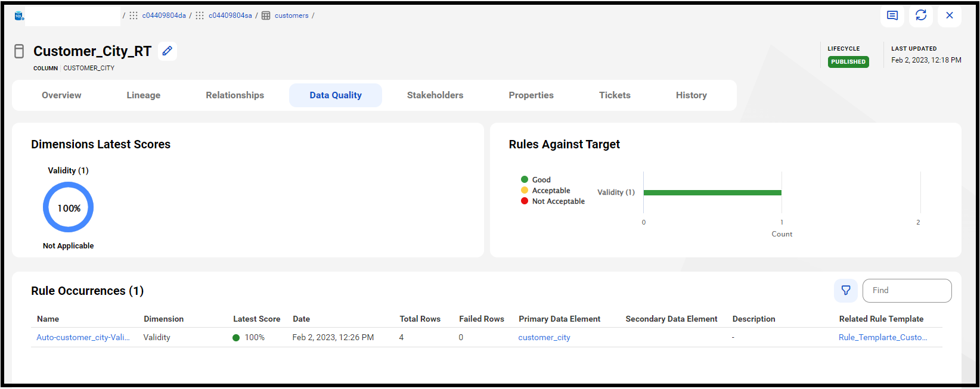Click the 100% Validity donut chart
This screenshot has height=389, width=980.
tap(69, 207)
